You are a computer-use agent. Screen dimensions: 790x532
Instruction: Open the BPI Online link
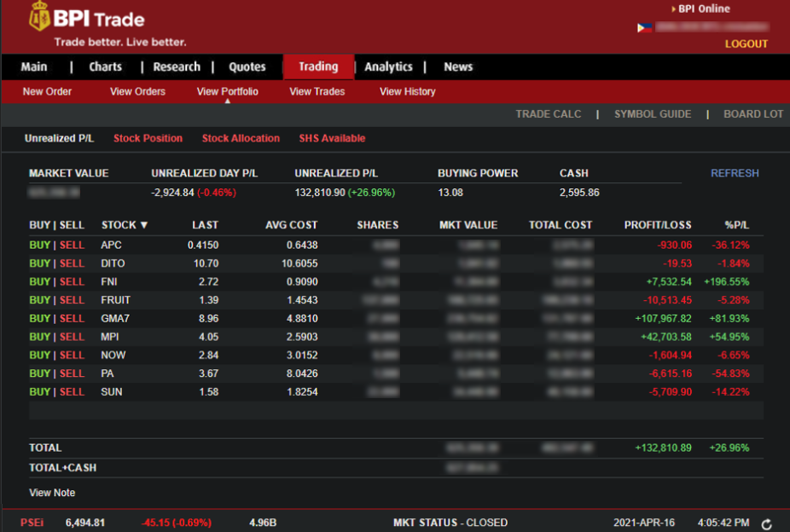[x=704, y=9]
